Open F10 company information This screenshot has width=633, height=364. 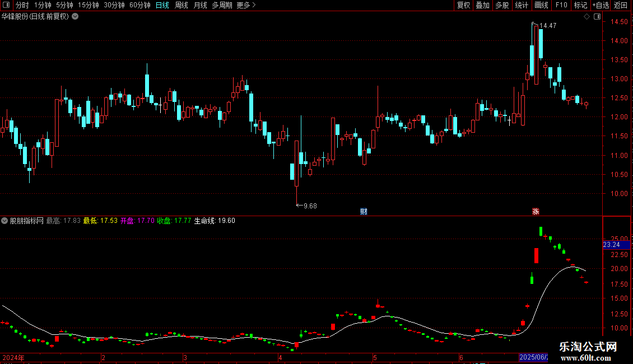pyautogui.click(x=561, y=5)
